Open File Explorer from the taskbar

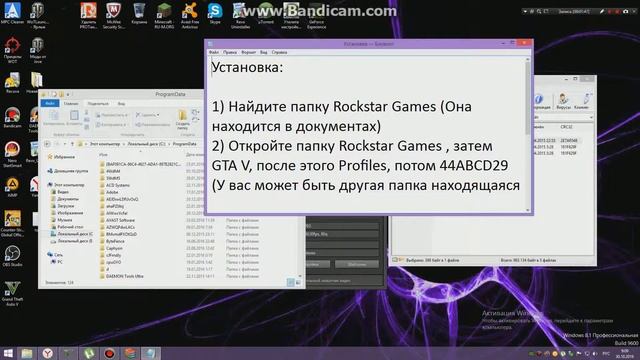pyautogui.click(x=27, y=353)
